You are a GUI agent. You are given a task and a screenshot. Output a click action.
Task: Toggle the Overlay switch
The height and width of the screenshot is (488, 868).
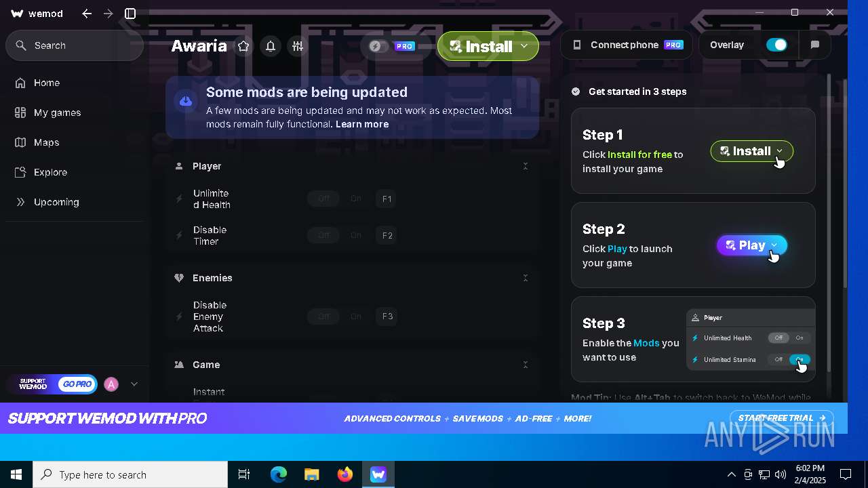coord(777,45)
